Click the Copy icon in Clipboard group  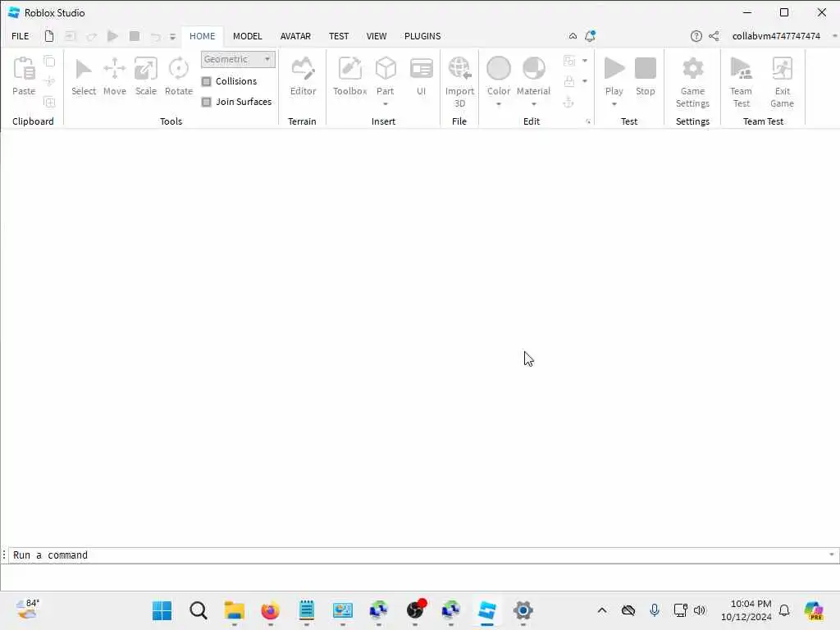point(49,61)
